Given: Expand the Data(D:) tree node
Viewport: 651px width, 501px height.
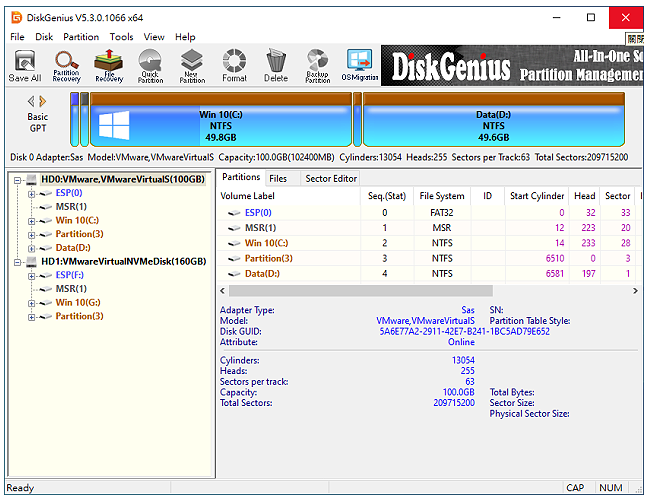Looking at the screenshot, I should tap(31, 249).
